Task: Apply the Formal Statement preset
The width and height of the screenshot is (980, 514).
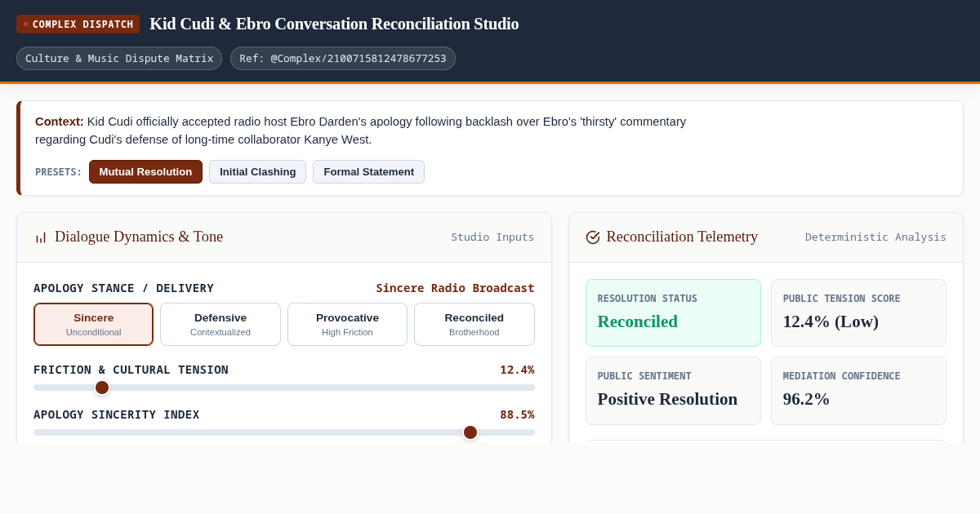Action: point(368,172)
